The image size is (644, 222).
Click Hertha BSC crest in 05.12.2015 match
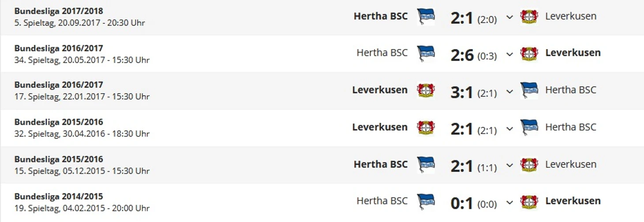click(426, 165)
